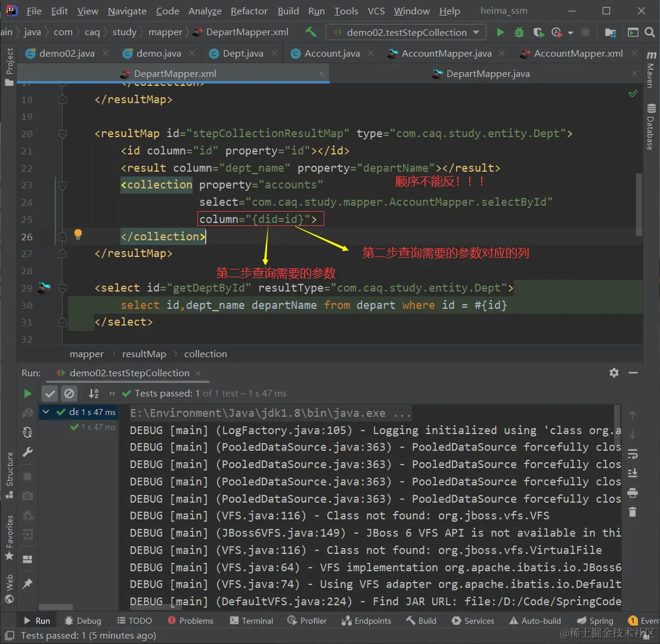660x644 pixels.
Task: Run demo02.testStepCollection with green play button
Action: 500,32
